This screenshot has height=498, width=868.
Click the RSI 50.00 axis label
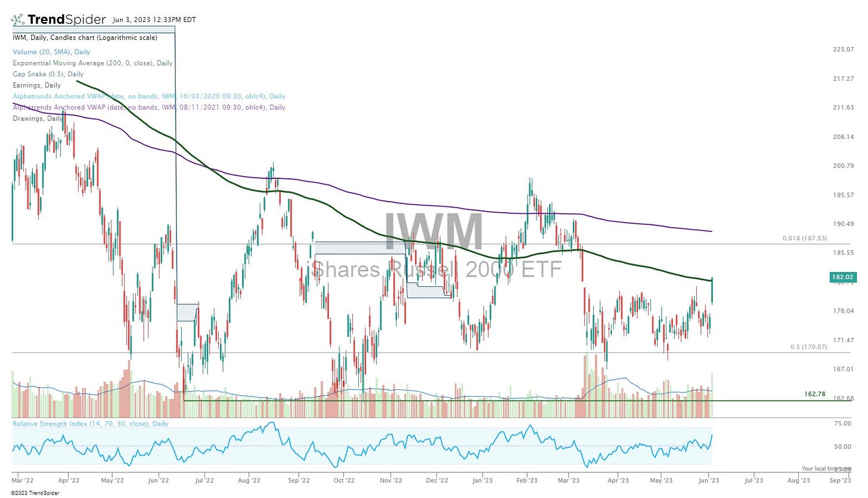pyautogui.click(x=842, y=447)
